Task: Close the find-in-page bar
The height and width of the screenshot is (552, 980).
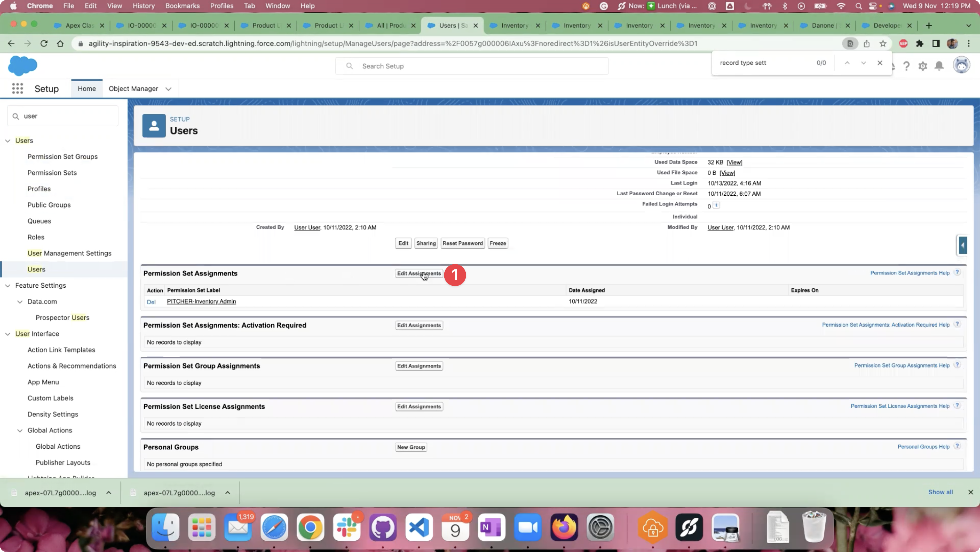Action: 880,63
